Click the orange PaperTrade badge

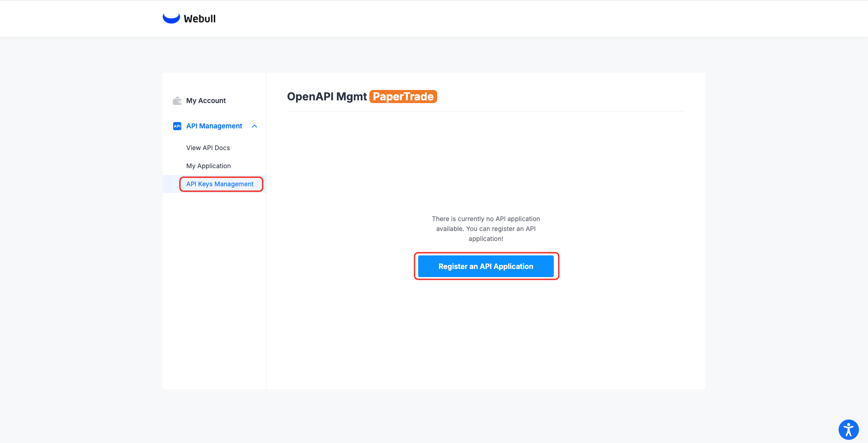[403, 97]
